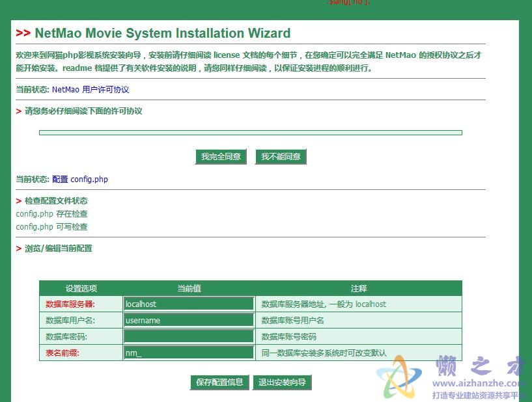Click the config.php 可写检查 line

tap(51, 227)
